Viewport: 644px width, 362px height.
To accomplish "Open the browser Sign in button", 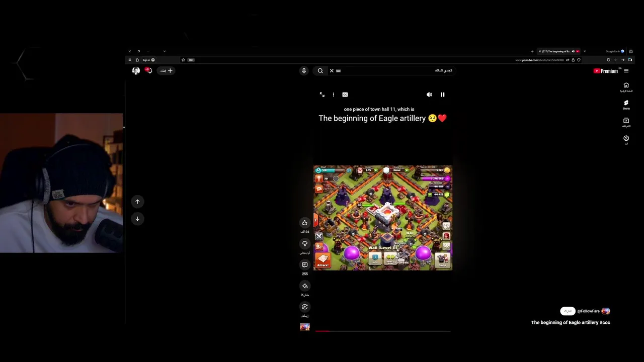I will (x=148, y=60).
